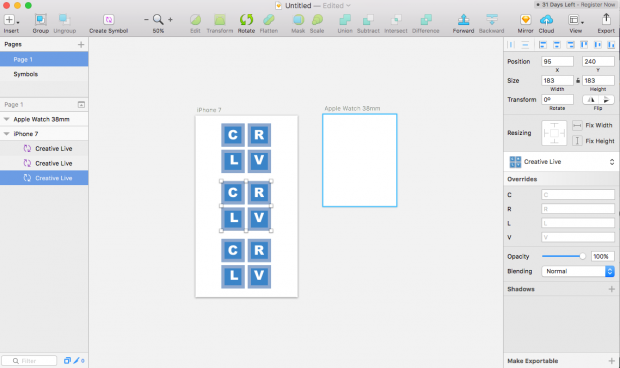The width and height of the screenshot is (620, 368).
Task: Select the Rotate tool
Action: [x=246, y=20]
